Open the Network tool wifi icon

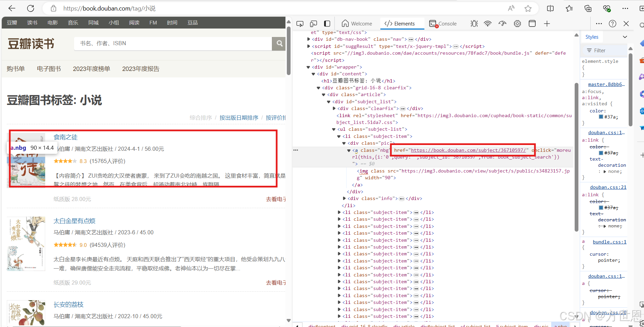click(488, 24)
